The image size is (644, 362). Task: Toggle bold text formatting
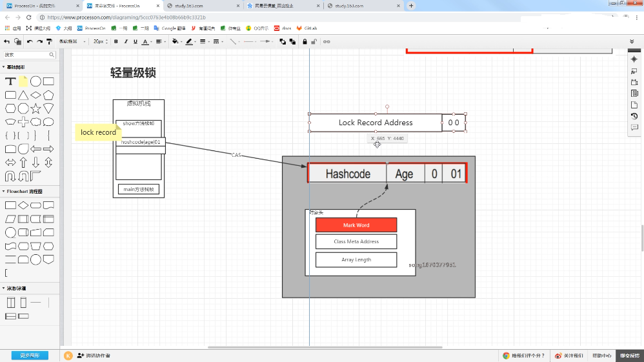(116, 41)
